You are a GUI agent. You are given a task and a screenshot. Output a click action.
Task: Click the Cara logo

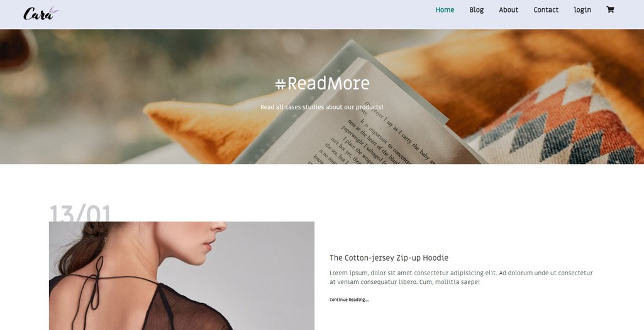tap(41, 13)
